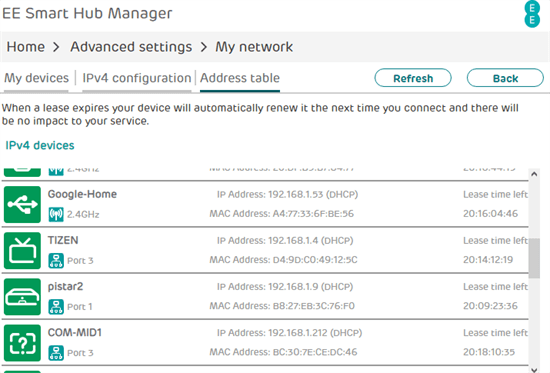Click the 2.4GHz label under Google-Home
The image size is (550, 373).
(83, 214)
